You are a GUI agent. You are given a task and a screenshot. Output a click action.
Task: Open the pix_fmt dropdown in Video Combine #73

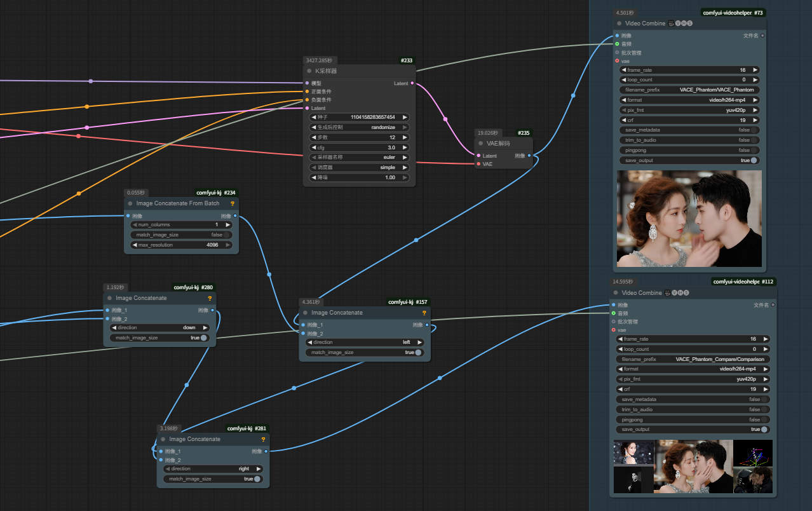(x=689, y=110)
